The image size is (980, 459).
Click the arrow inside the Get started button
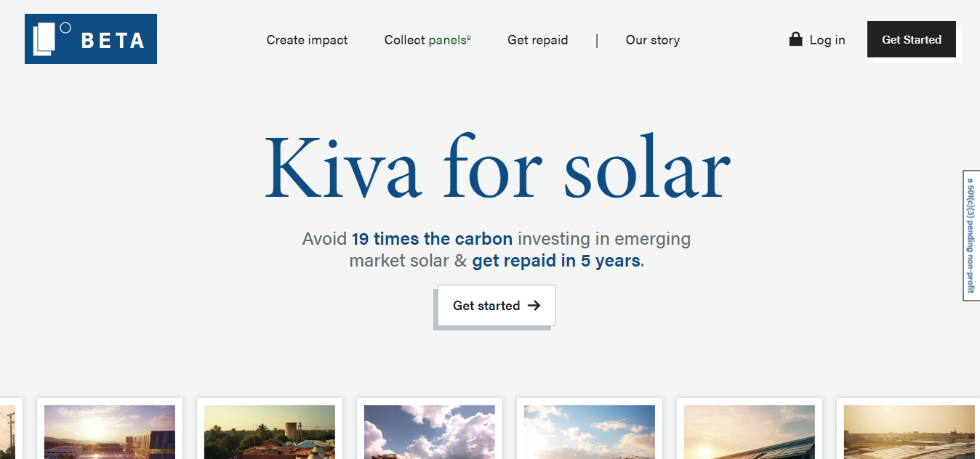click(x=536, y=306)
